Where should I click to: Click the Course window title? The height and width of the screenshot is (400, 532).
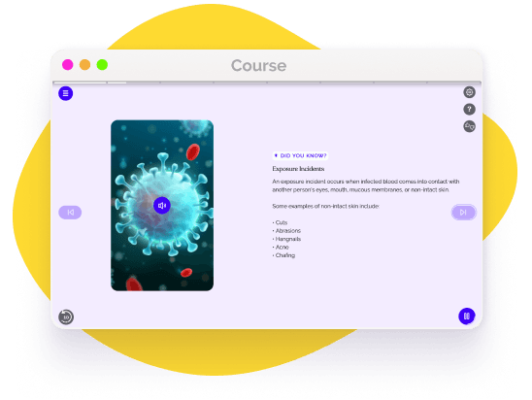(258, 65)
